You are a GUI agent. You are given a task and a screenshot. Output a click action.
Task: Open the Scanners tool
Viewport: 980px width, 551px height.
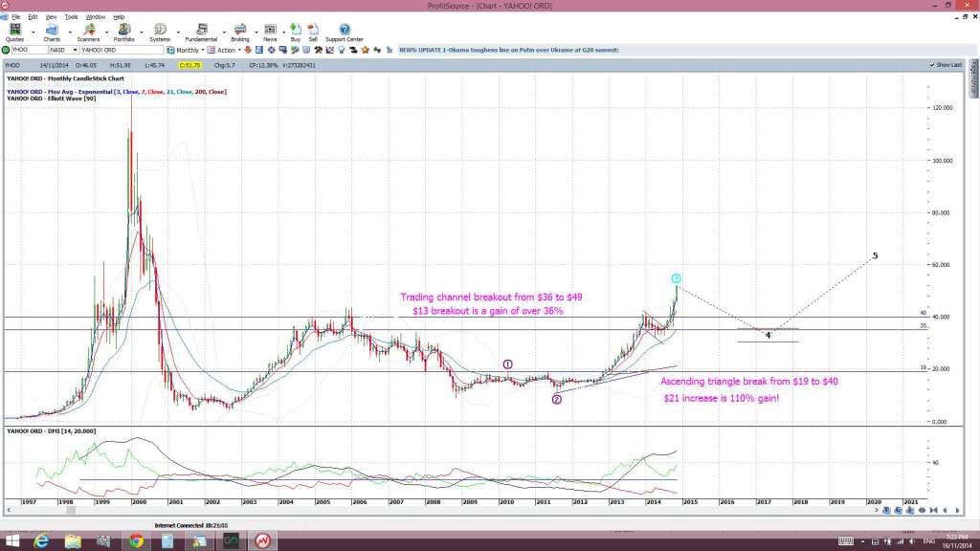tap(88, 33)
